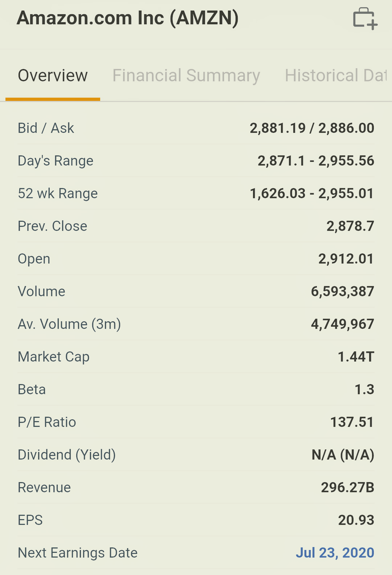Viewport: 392px width, 575px height.
Task: Tap the Market Cap value 1.44T
Action: pos(356,357)
